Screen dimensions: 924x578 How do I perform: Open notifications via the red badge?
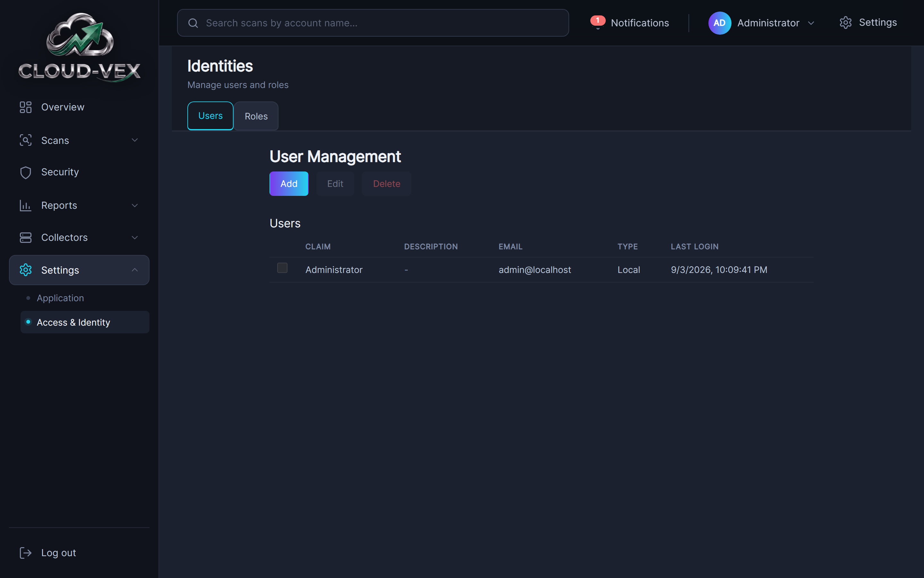[x=597, y=20]
